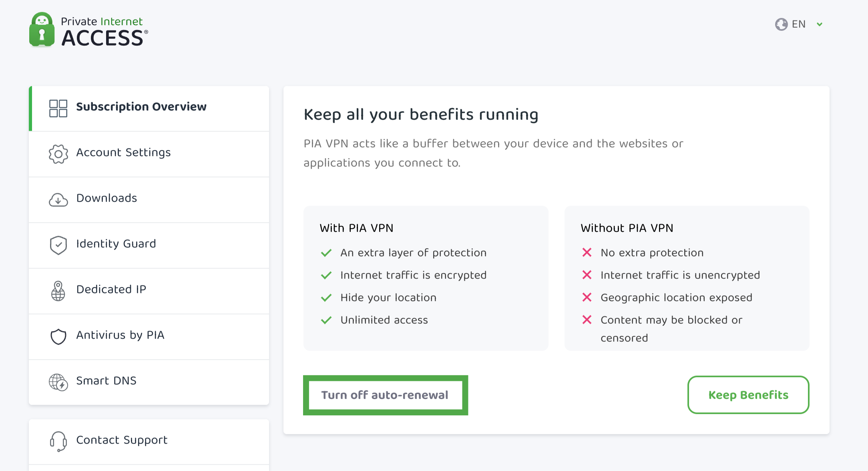Click the Smart DNS globe-bolt icon
Screen dimensions: 868x471
58,382
